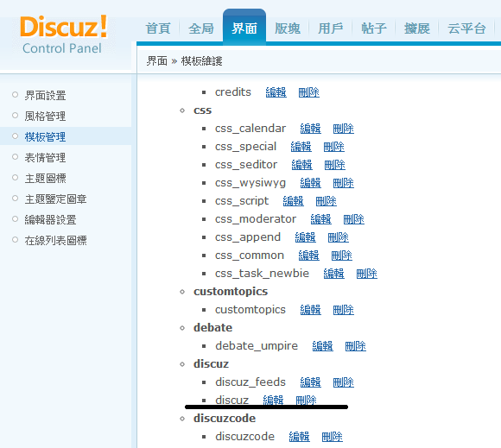
Task: Open the 用戶 tab
Action: pyautogui.click(x=331, y=28)
